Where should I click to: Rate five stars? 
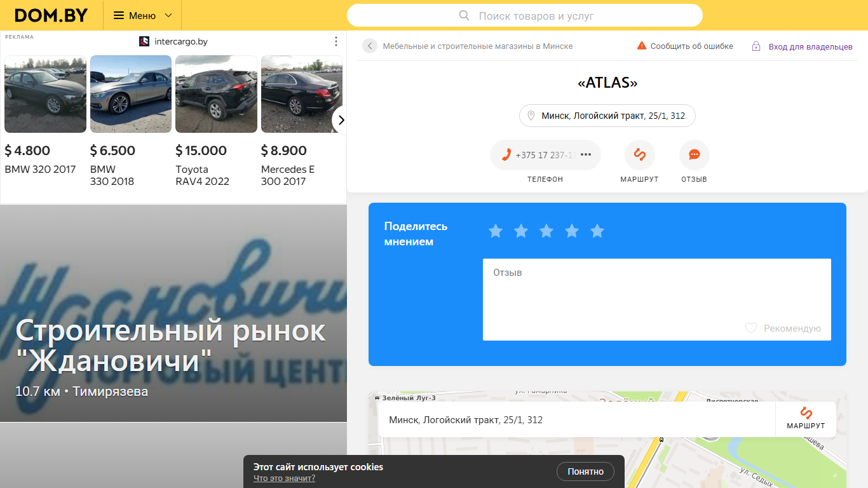(597, 231)
